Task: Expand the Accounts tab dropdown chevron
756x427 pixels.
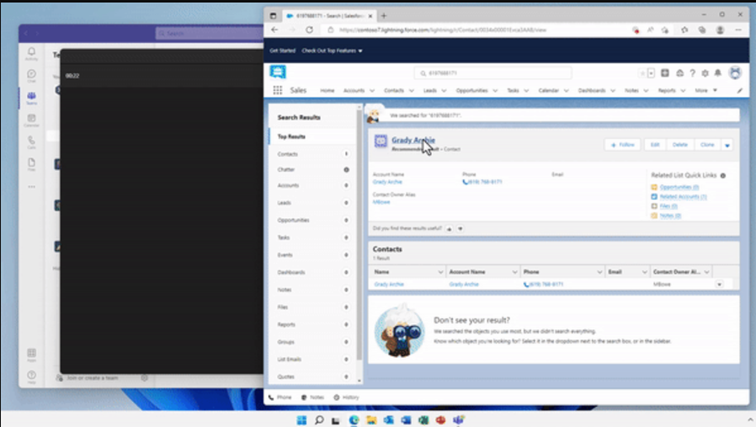Action: [372, 91]
